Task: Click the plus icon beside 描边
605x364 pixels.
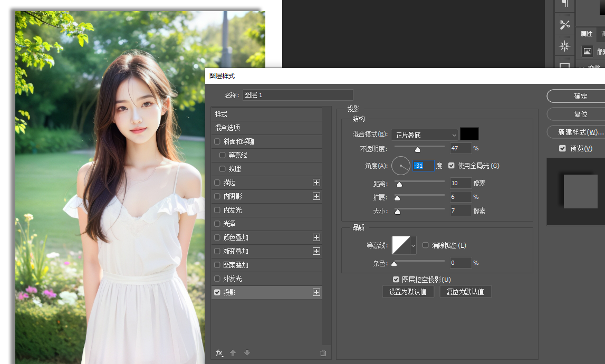Action: coord(316,183)
